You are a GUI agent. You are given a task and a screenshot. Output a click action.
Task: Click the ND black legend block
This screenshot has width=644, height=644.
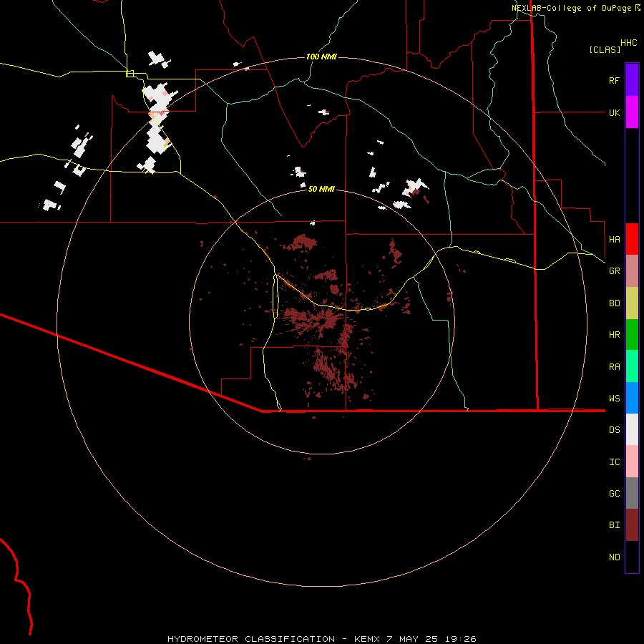point(632,557)
